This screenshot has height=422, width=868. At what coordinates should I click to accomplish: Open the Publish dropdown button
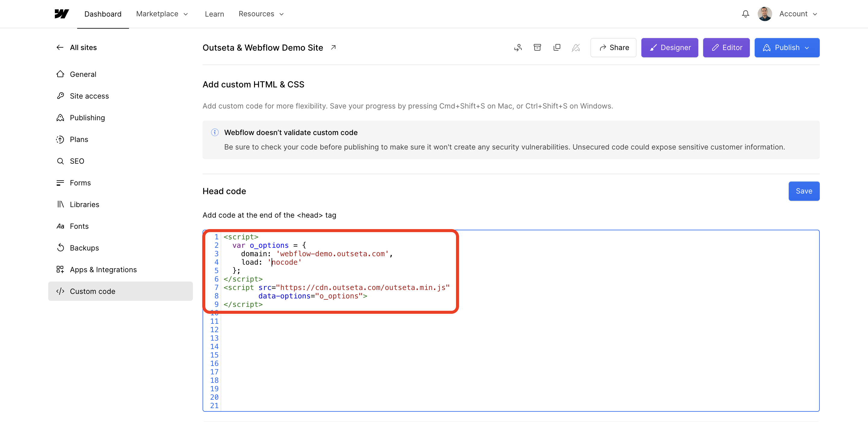787,48
